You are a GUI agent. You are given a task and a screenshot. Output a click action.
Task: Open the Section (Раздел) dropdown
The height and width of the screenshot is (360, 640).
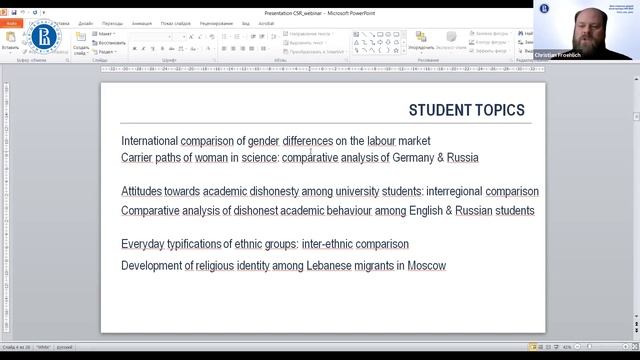coord(105,52)
